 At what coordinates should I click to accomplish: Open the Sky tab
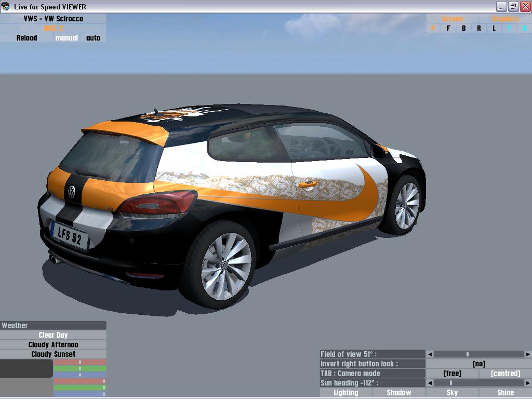pos(453,393)
